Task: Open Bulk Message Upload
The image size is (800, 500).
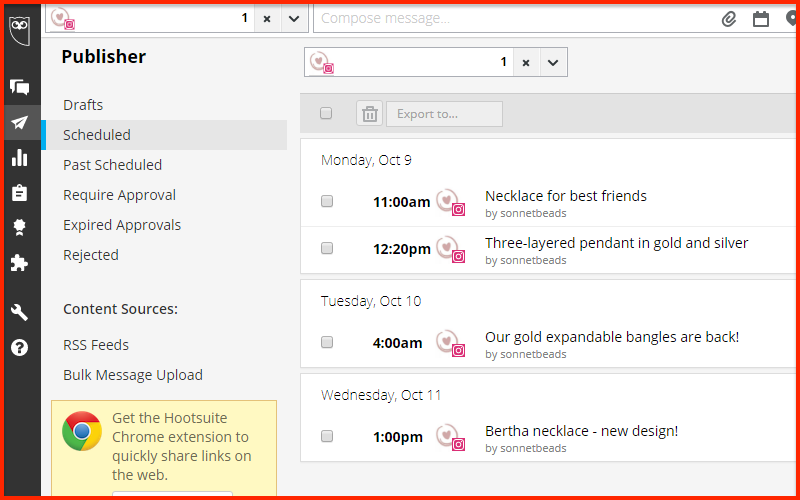Action: coord(133,375)
